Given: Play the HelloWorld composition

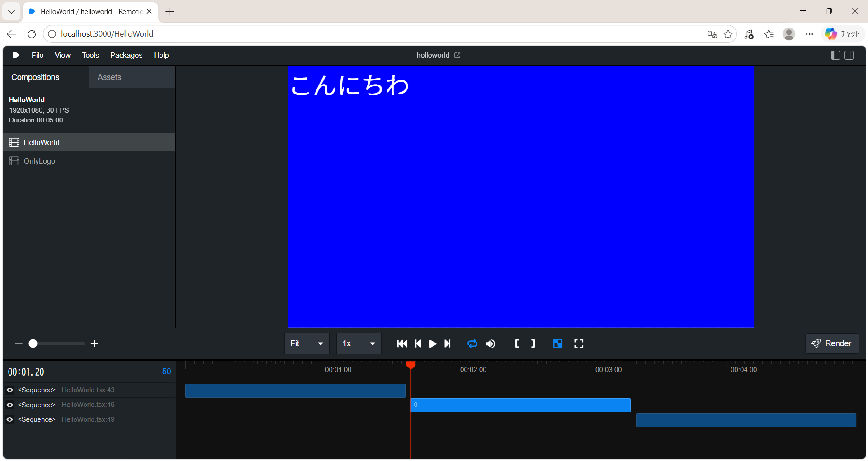Looking at the screenshot, I should pyautogui.click(x=433, y=344).
